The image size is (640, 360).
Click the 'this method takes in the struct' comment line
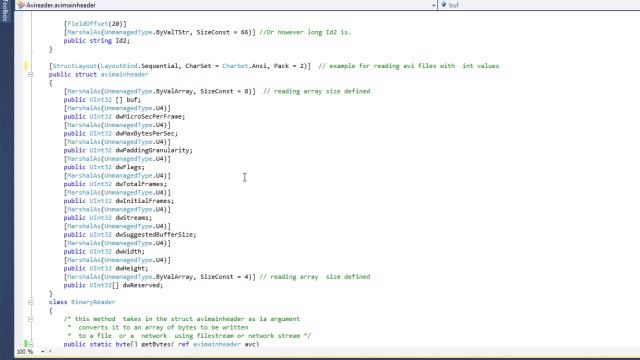coord(182,319)
